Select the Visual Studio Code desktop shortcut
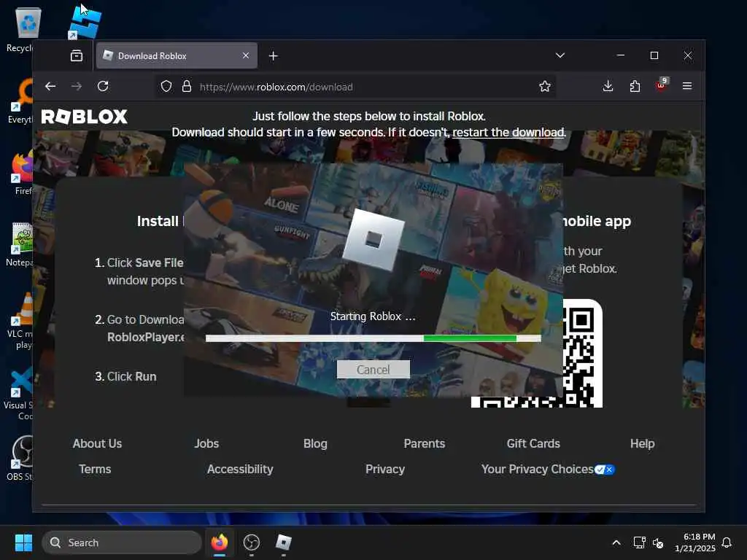747x560 pixels. (19, 393)
